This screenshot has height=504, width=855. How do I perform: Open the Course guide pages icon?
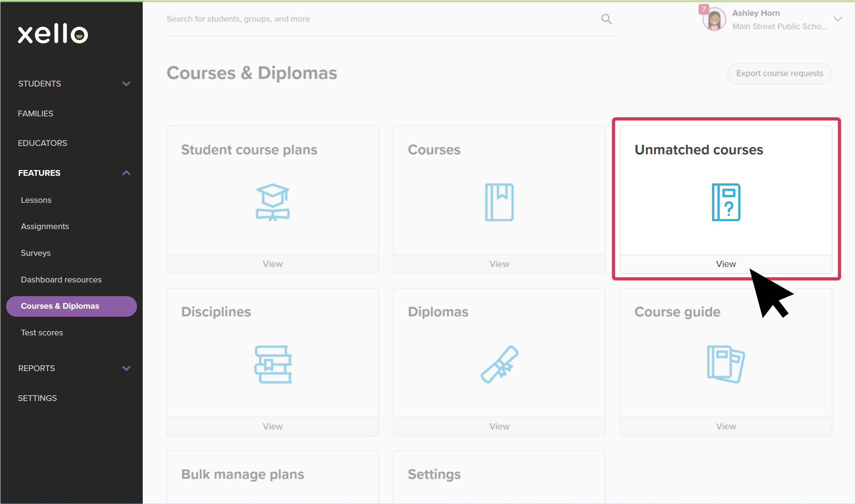[726, 364]
